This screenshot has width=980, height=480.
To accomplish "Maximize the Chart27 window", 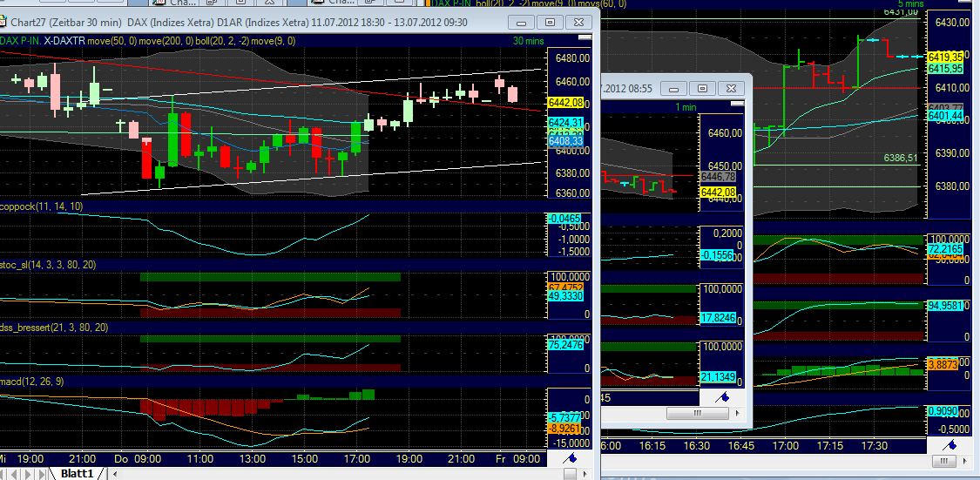I will [550, 23].
